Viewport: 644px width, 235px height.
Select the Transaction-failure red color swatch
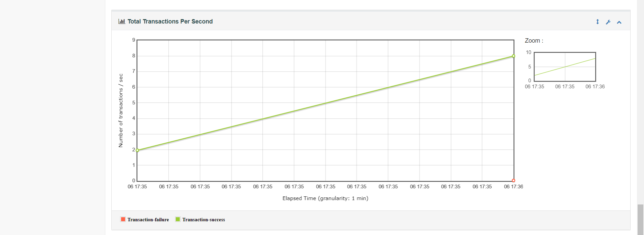point(123,219)
